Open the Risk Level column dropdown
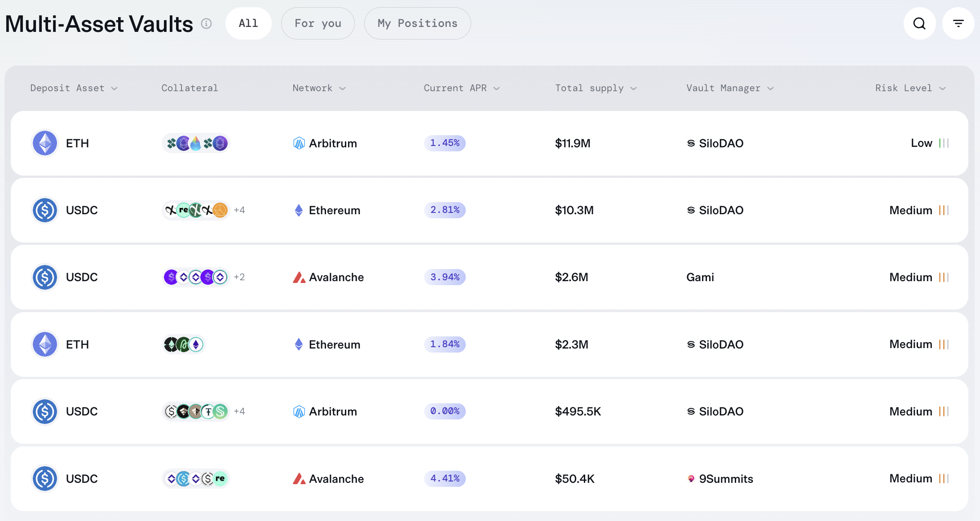Screen dimensions: 980x521 pos(910,88)
